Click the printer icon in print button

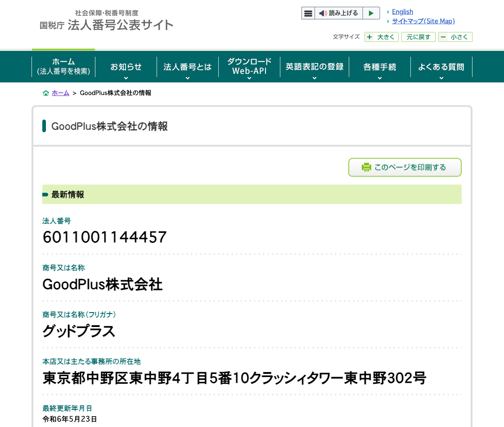[x=366, y=167]
